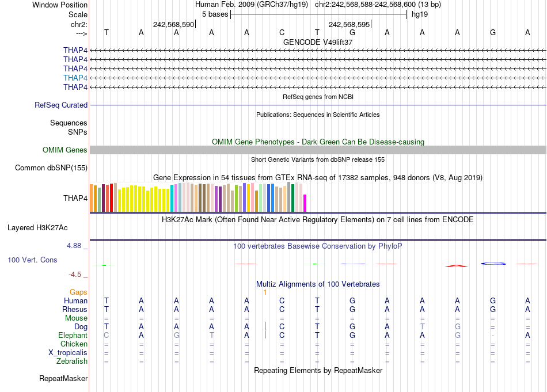Click the chr2:242,568,588-242,568,600 position text

(x=378, y=5)
